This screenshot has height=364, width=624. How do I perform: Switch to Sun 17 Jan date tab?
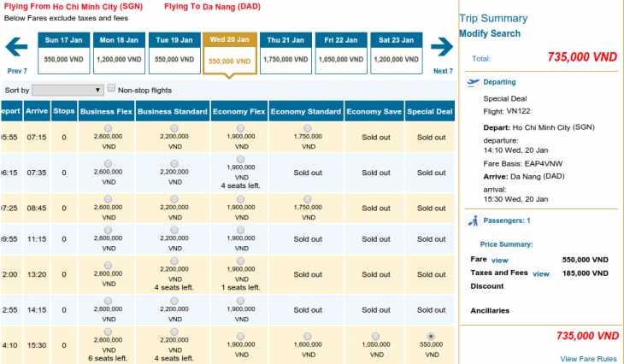(64, 53)
